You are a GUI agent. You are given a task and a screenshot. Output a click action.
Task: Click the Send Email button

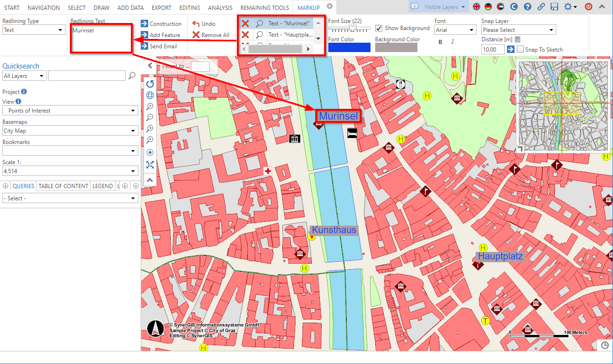(x=159, y=46)
